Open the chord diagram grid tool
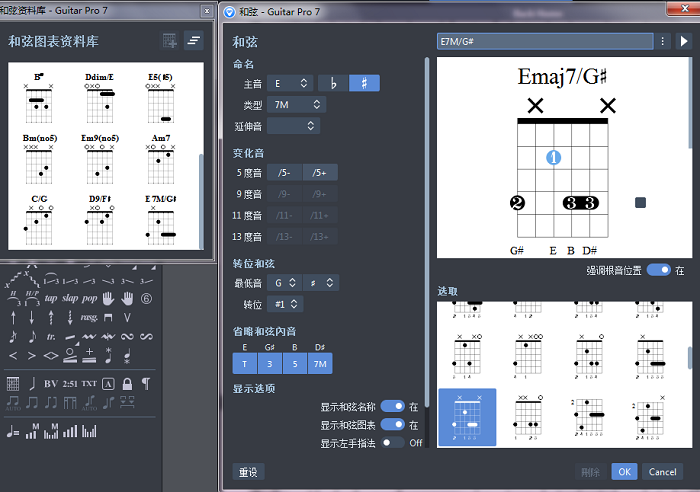This screenshot has height=492, width=700. 13,384
